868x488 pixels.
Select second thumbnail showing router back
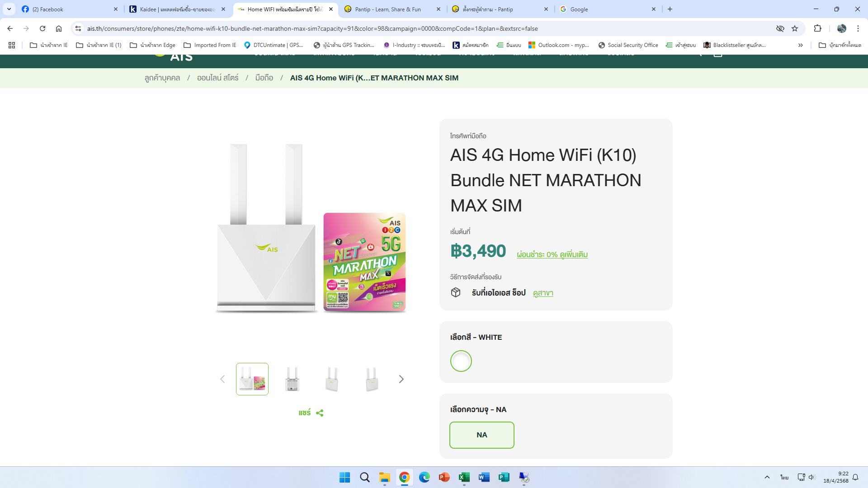292,379
